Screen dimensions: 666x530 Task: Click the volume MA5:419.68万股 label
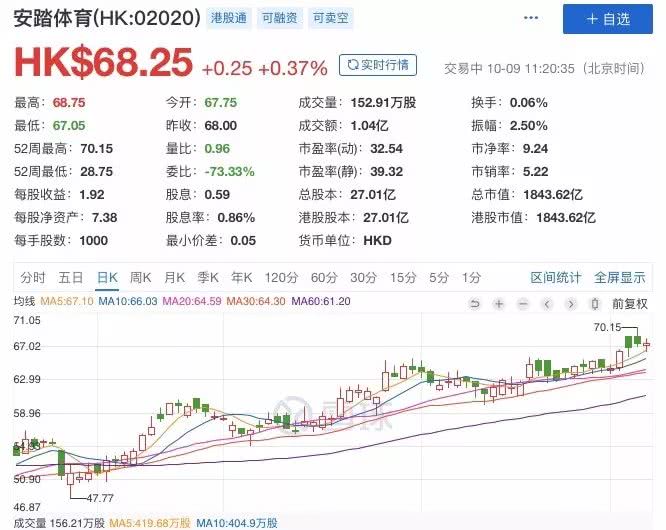pyautogui.click(x=150, y=523)
